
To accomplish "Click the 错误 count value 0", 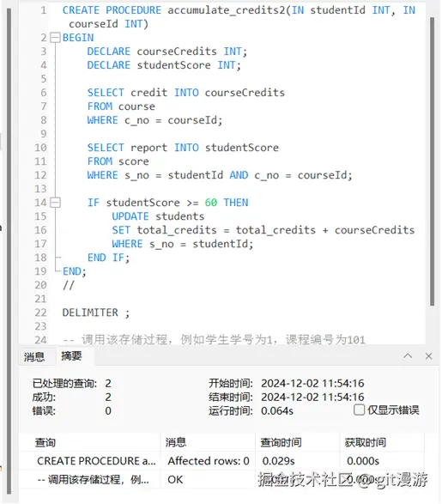I will (108, 410).
